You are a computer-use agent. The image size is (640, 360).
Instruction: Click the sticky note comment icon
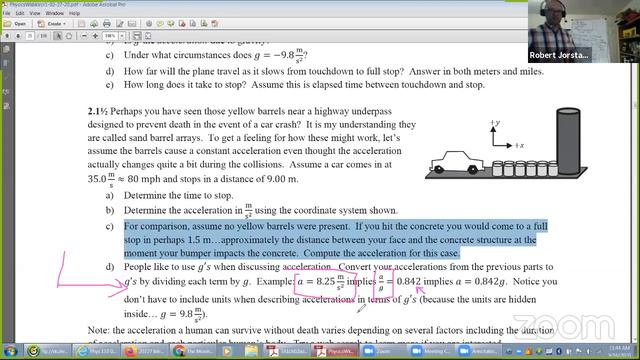[x=160, y=24]
